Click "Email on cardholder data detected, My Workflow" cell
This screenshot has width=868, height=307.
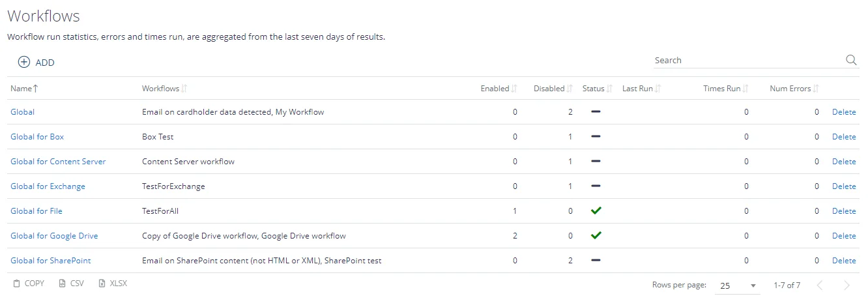coord(233,112)
